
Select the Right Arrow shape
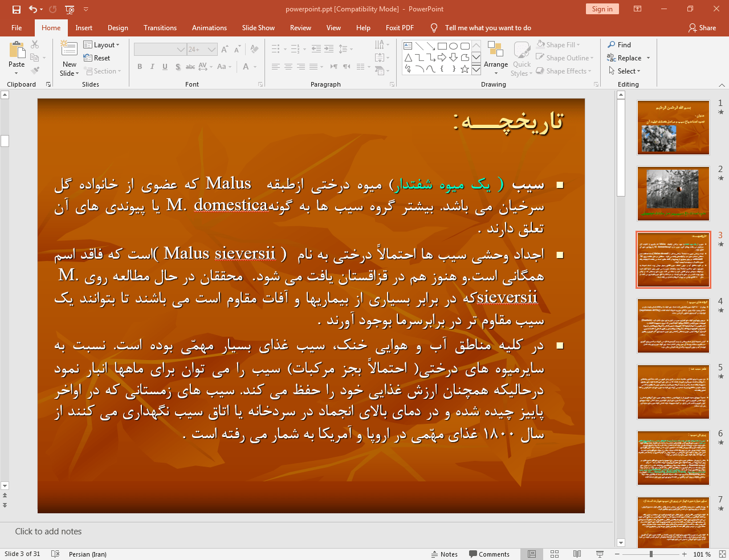[442, 58]
